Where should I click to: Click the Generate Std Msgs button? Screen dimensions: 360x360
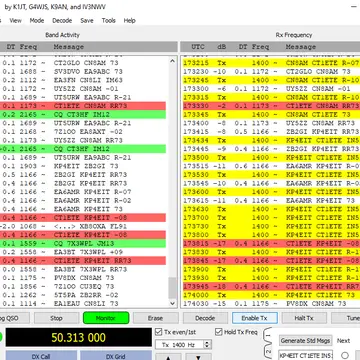pyautogui.click(x=305, y=341)
